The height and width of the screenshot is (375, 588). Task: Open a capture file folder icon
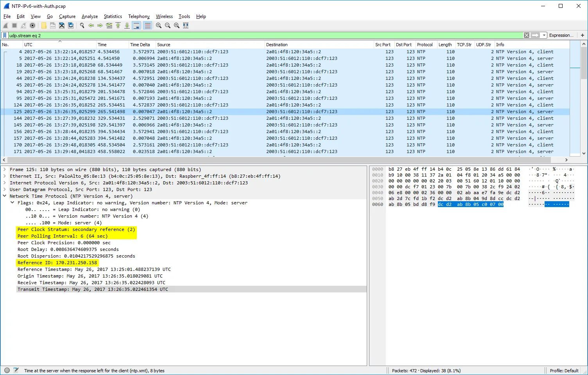[44, 25]
